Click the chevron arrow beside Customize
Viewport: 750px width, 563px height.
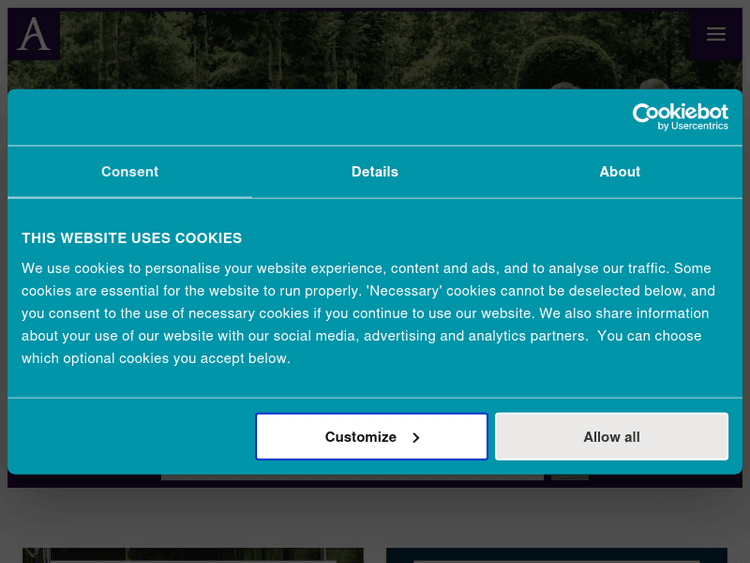pos(416,437)
